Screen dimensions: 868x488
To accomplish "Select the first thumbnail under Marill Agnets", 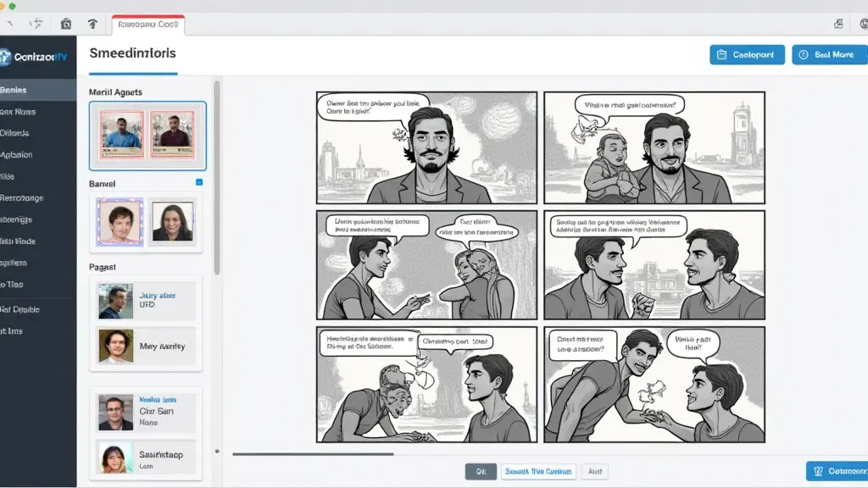I will pos(123,136).
